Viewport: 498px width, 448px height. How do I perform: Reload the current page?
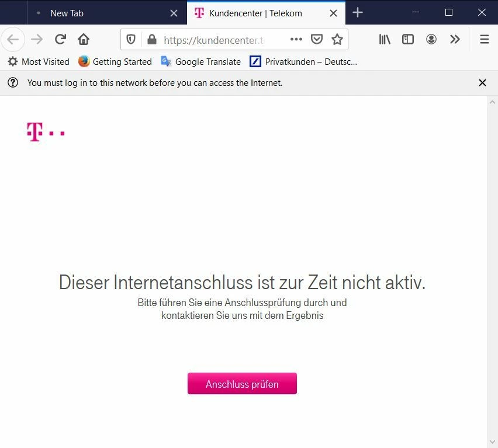tap(60, 39)
